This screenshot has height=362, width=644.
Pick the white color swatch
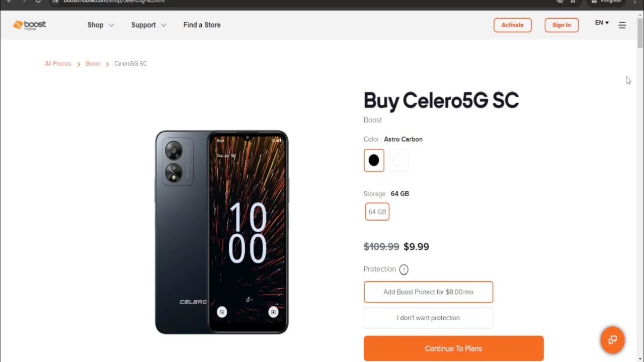point(398,160)
